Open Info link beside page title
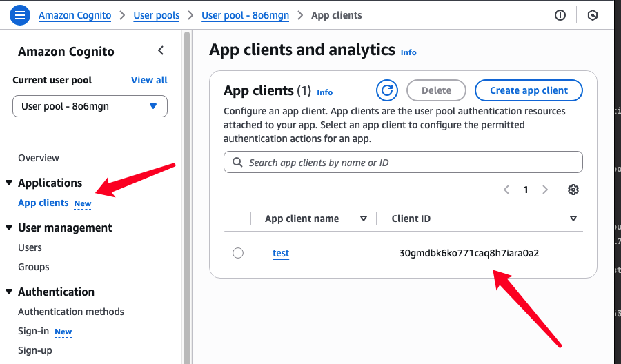The image size is (621, 364). point(408,52)
